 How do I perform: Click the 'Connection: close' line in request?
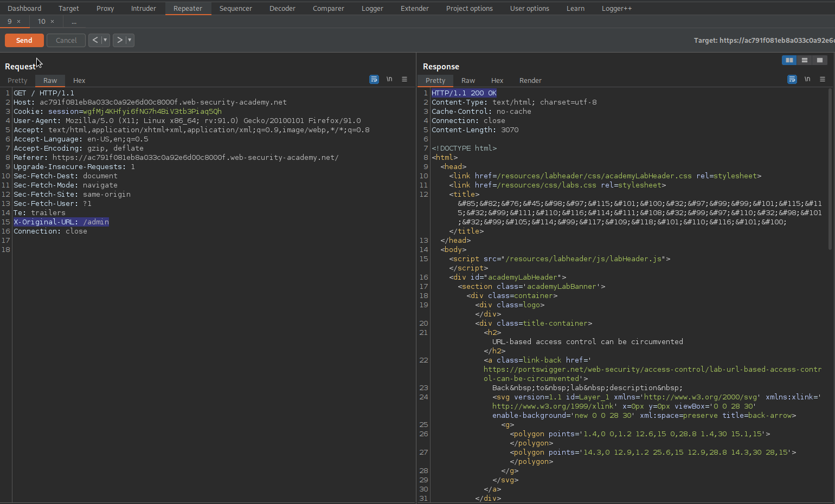pyautogui.click(x=50, y=231)
